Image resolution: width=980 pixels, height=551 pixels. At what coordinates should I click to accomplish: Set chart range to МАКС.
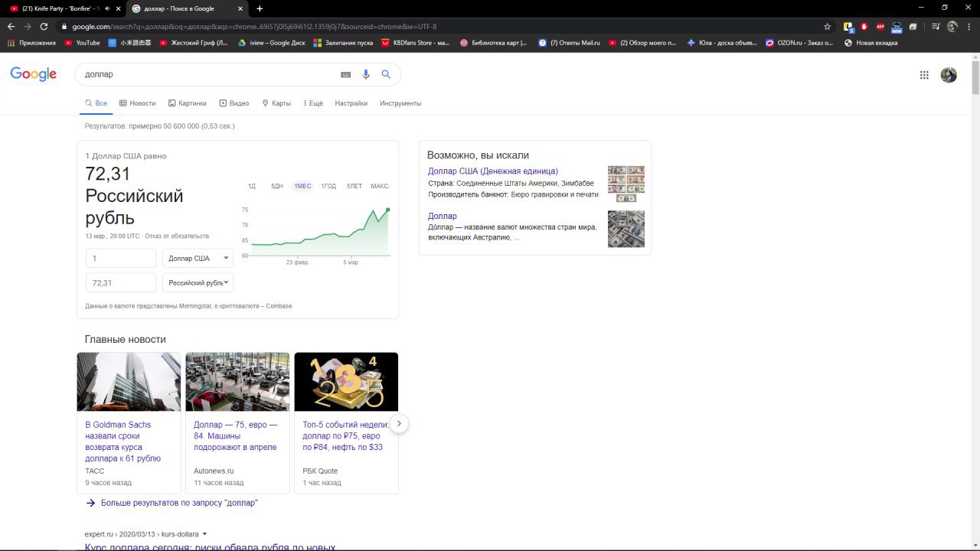(x=381, y=186)
